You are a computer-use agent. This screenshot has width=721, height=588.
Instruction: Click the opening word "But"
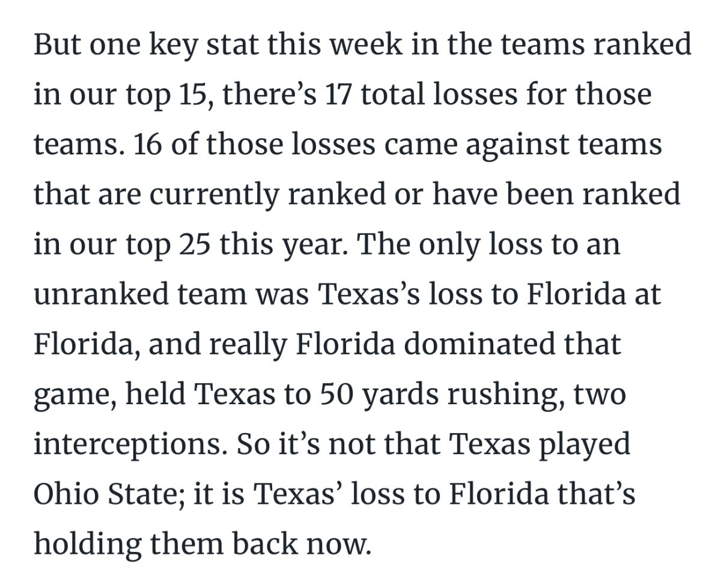[x=55, y=46]
